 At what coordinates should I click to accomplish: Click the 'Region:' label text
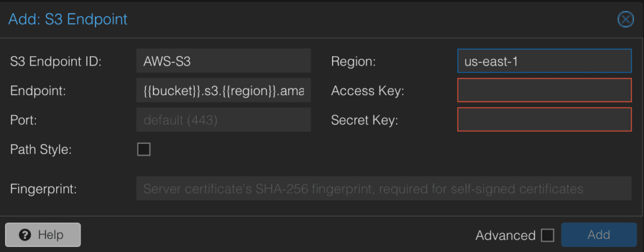[353, 62]
